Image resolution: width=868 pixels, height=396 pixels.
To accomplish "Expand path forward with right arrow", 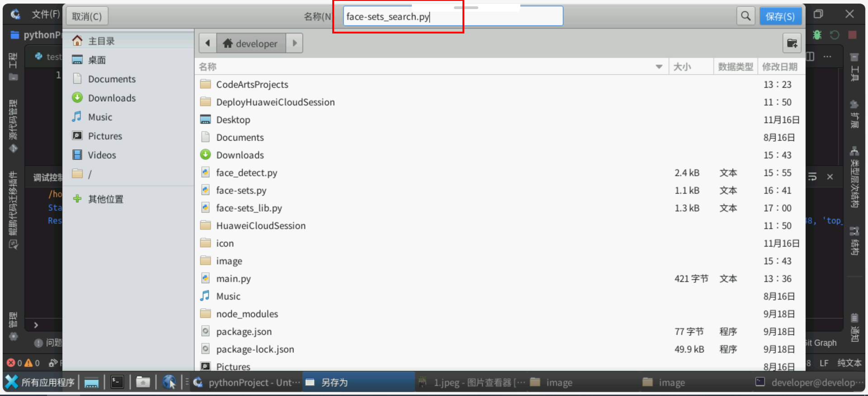I will point(294,43).
